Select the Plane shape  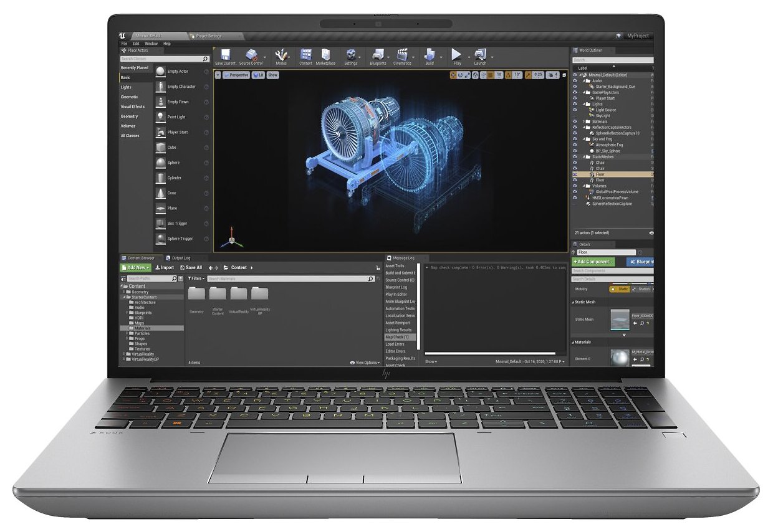coord(181,208)
